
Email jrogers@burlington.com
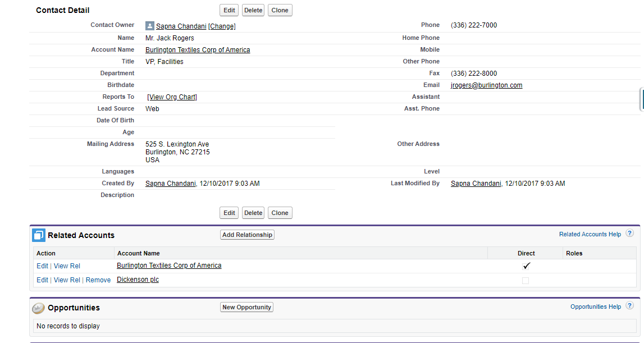click(x=486, y=85)
